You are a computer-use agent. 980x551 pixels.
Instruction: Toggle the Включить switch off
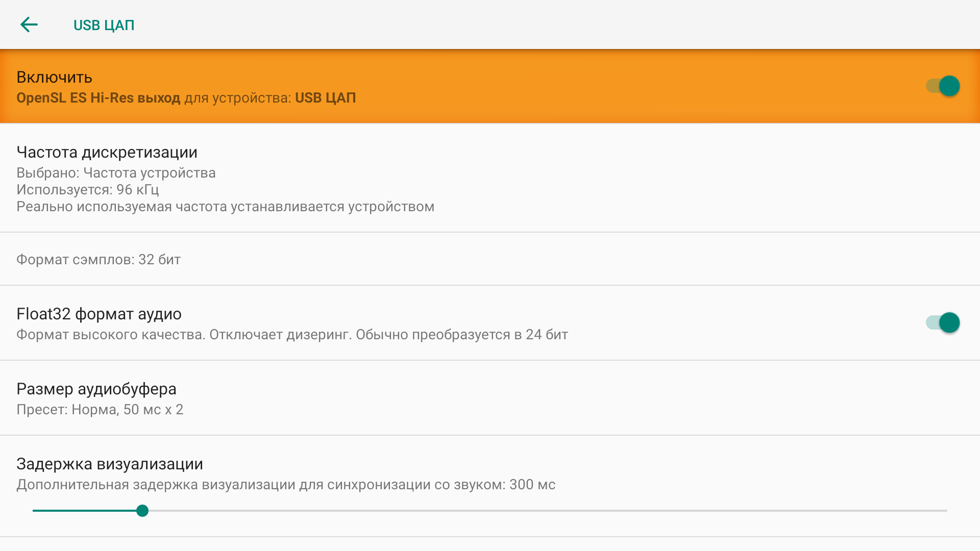[x=942, y=86]
